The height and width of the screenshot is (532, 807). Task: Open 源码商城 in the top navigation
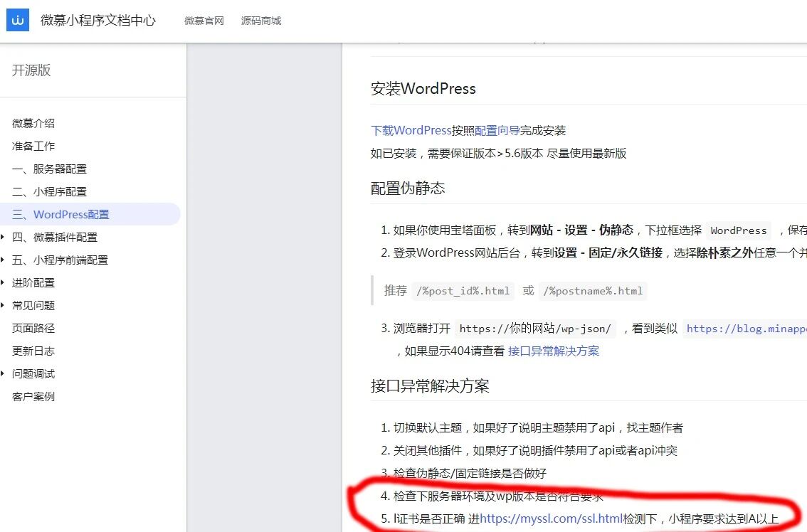[x=261, y=21]
